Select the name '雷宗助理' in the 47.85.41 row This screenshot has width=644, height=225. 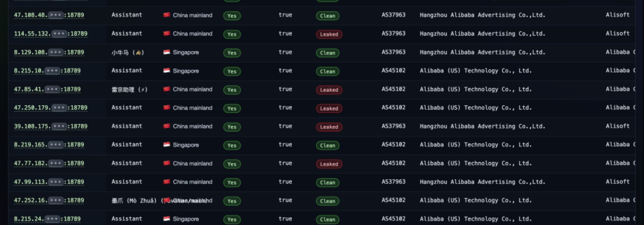[123, 90]
